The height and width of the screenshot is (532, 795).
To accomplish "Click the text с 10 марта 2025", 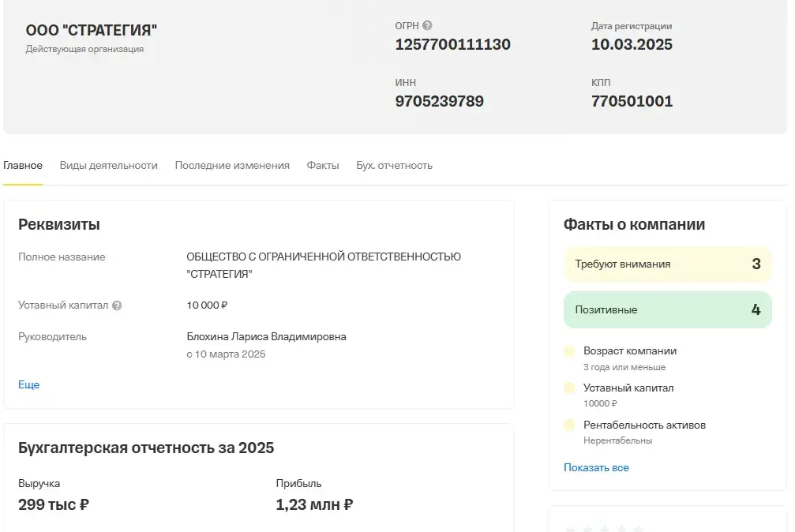I will coord(226,354).
